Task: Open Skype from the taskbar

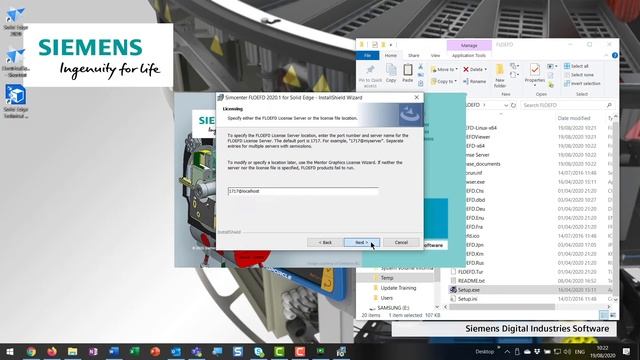Action: [259, 351]
